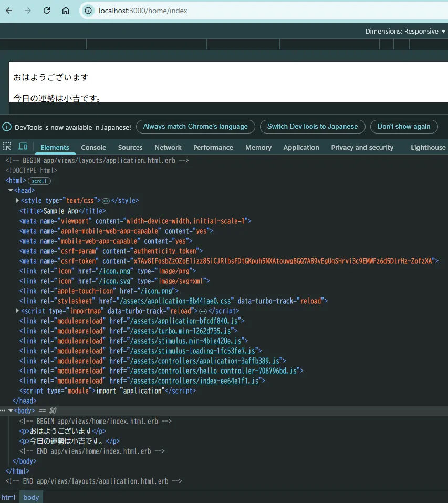Select the closing </body> tag line
Screen dimensions: 448x503
[x=24, y=461]
